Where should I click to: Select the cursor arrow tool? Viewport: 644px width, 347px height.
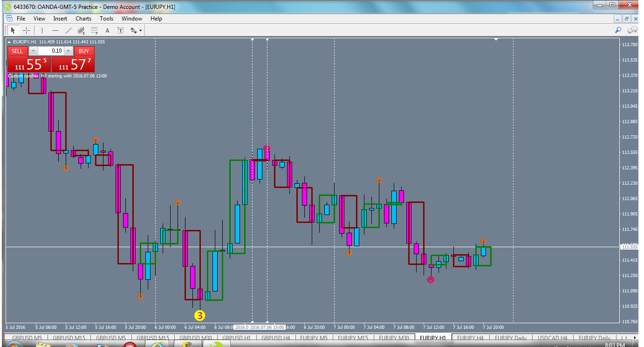(x=13, y=30)
